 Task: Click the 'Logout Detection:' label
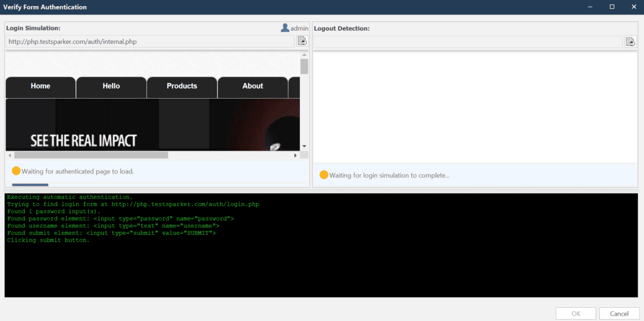[x=341, y=28]
